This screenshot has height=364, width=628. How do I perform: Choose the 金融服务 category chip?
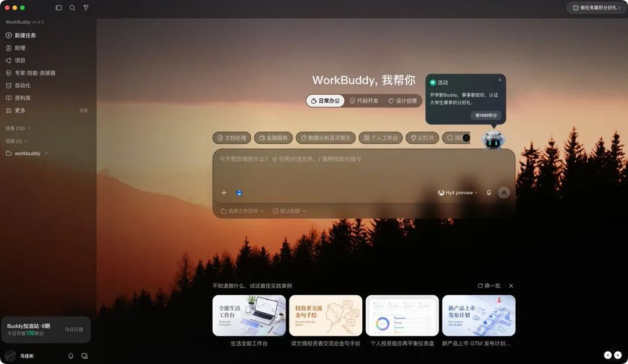click(x=273, y=138)
